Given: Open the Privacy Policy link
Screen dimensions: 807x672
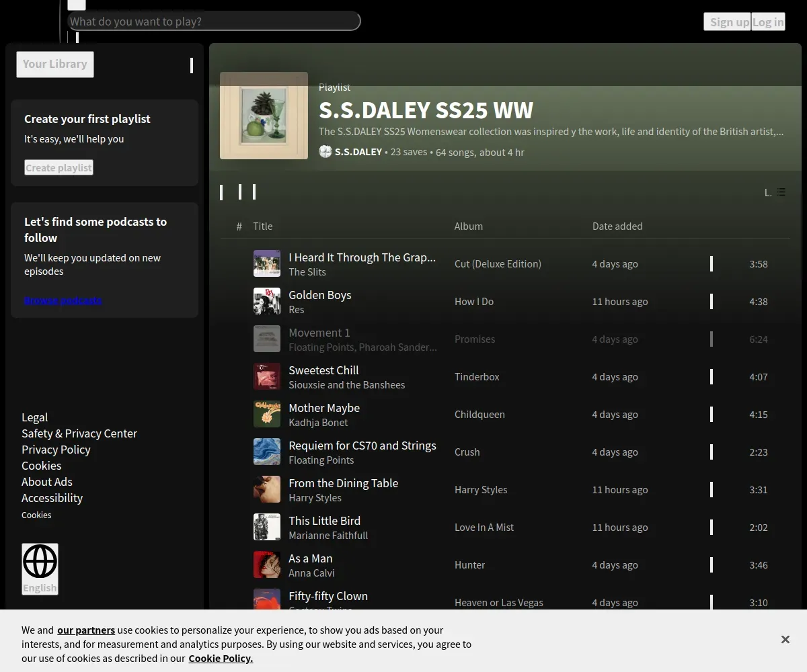Looking at the screenshot, I should [56, 449].
